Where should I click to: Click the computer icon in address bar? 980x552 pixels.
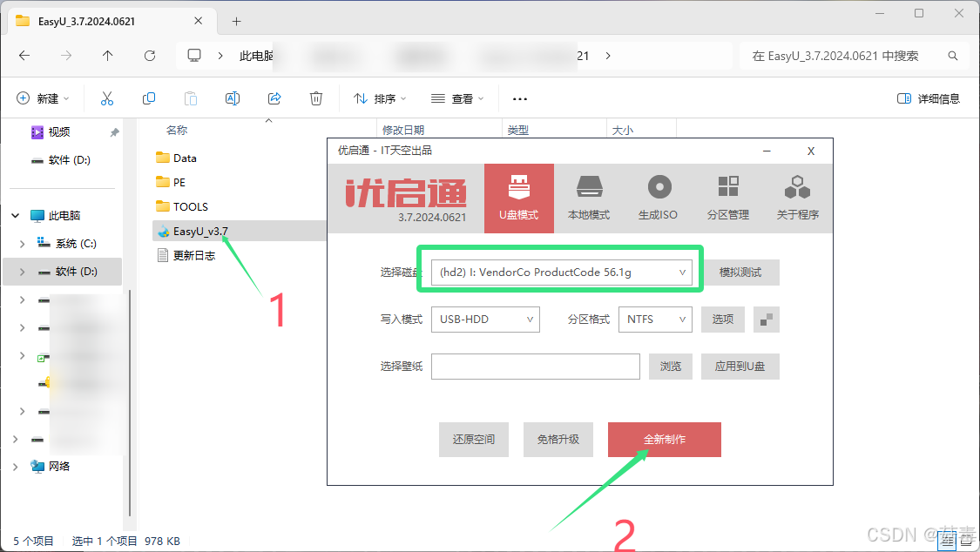(x=194, y=56)
